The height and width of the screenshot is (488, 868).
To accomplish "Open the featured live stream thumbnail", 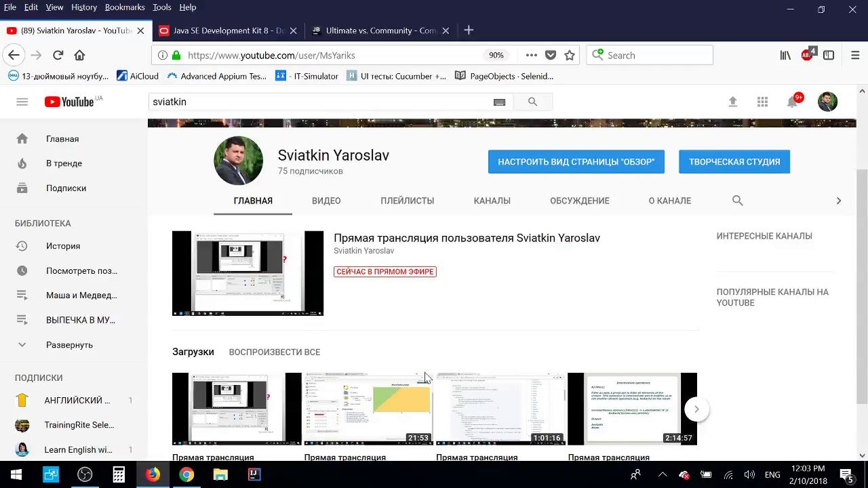I will click(248, 273).
